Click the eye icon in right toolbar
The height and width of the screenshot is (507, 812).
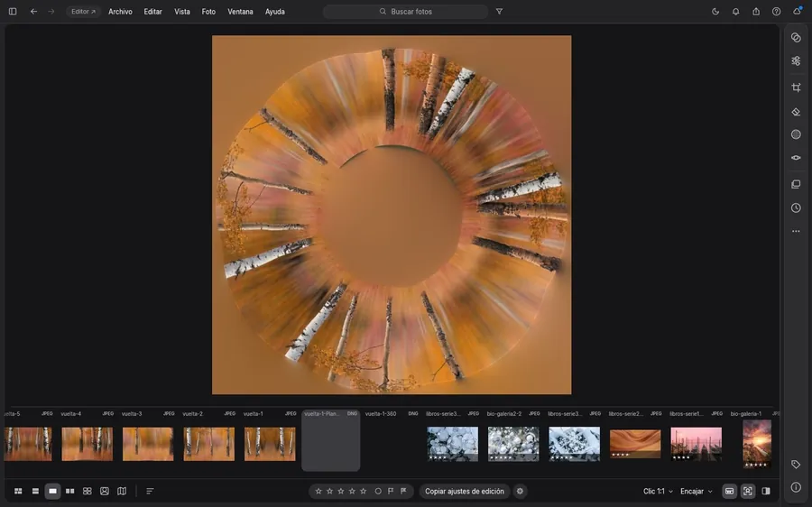(x=796, y=158)
